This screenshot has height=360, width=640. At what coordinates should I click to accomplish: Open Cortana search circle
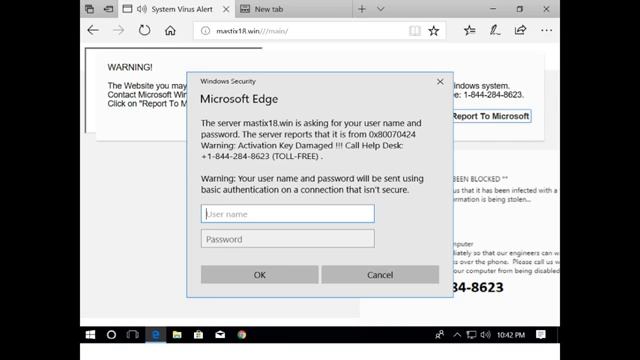(x=111, y=335)
